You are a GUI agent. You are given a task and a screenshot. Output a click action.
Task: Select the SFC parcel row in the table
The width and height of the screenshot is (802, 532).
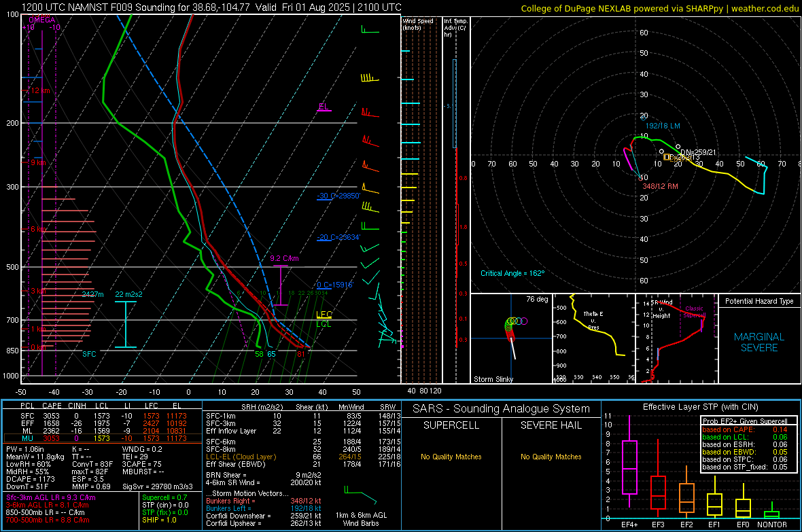click(103, 416)
